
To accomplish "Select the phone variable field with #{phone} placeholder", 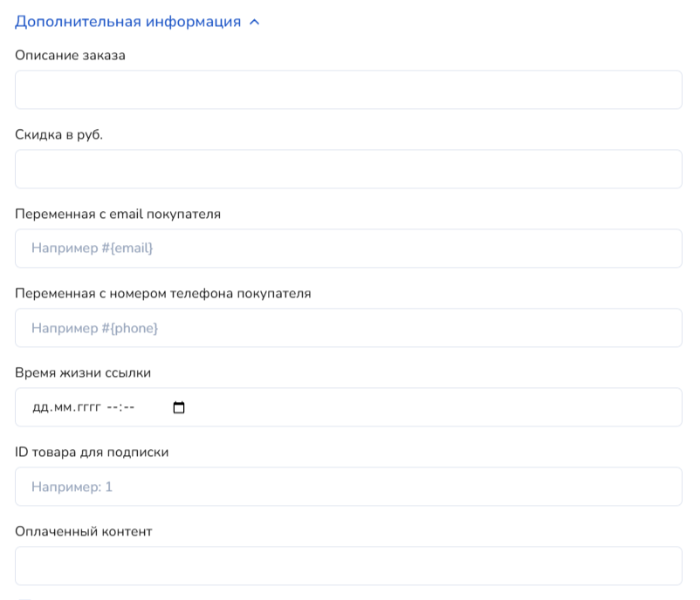I will click(x=348, y=328).
